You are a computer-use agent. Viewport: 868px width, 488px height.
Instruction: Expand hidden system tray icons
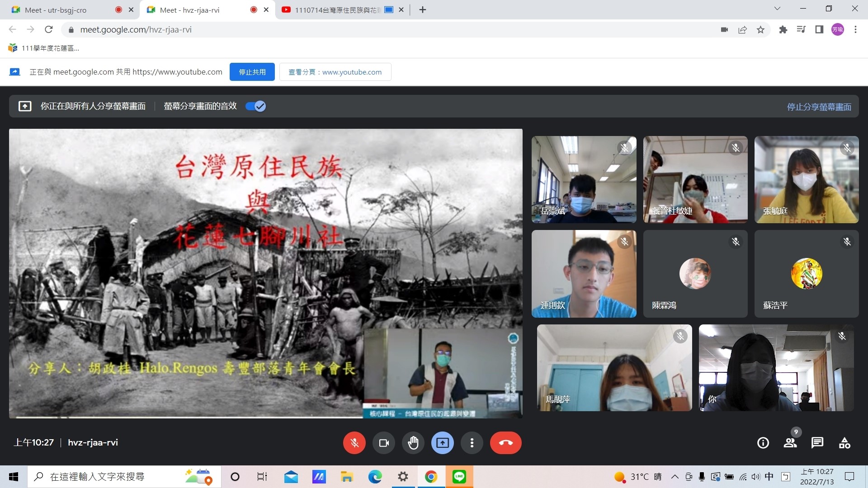(x=675, y=477)
